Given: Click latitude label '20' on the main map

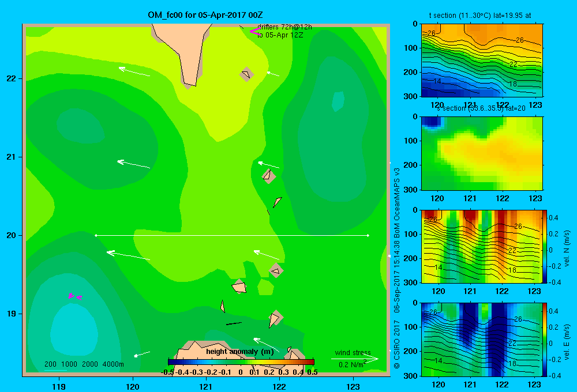Looking at the screenshot, I should [11, 235].
